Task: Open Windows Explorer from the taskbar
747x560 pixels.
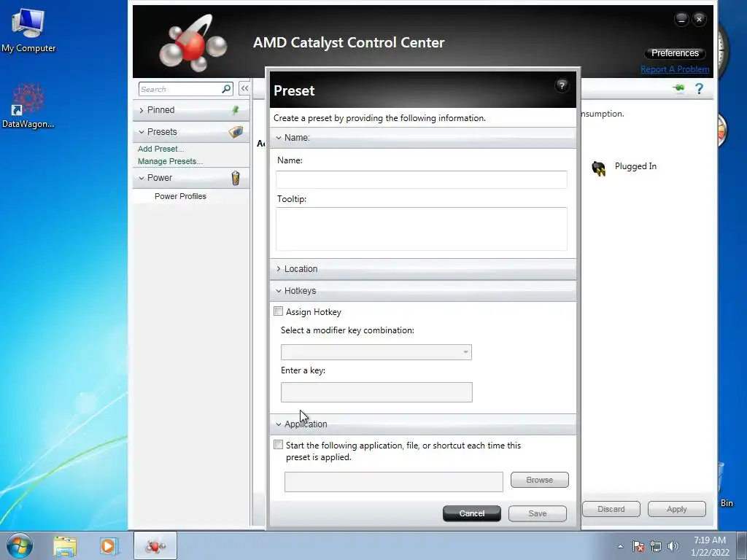Action: pos(65,546)
